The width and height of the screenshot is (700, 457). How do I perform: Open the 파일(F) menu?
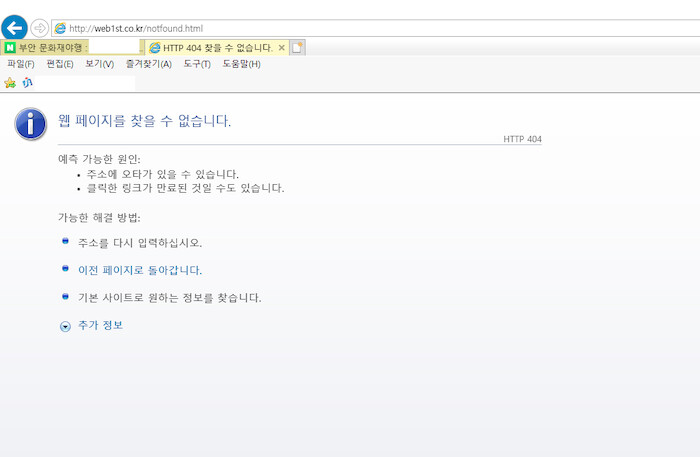(x=21, y=64)
